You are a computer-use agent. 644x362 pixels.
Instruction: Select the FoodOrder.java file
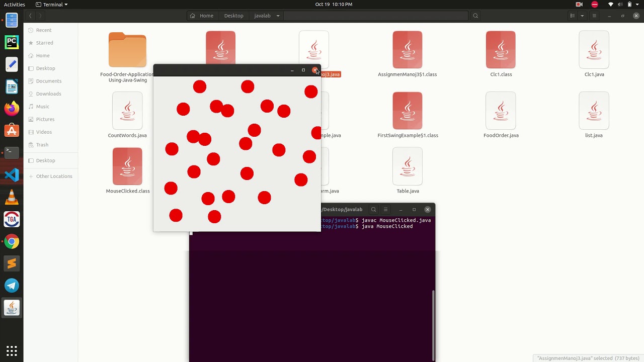pos(501,115)
